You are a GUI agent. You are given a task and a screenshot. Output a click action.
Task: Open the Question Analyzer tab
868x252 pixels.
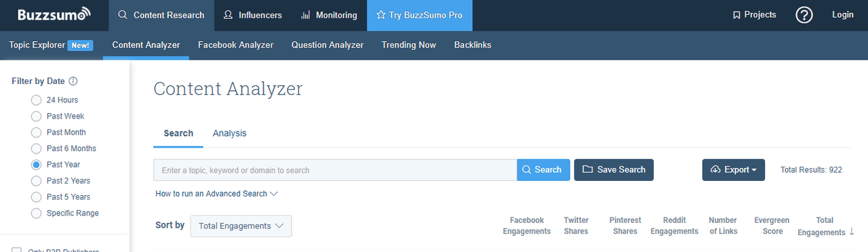(x=328, y=45)
